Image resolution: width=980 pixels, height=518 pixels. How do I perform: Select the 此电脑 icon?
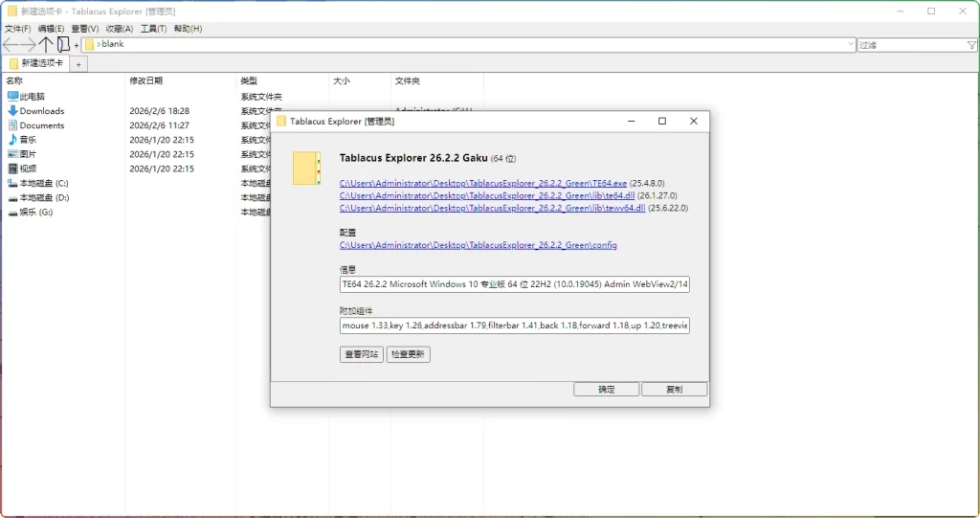12,97
